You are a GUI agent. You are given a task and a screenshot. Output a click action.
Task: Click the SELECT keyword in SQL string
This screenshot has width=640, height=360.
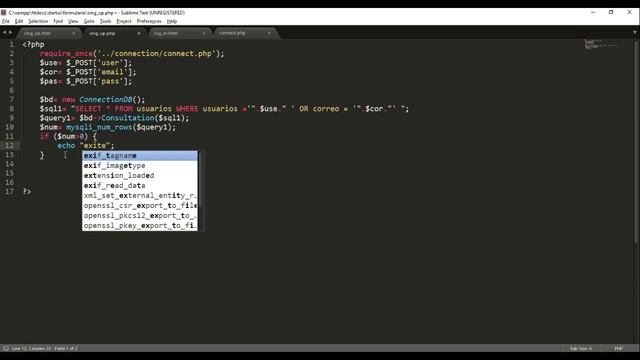click(x=88, y=109)
